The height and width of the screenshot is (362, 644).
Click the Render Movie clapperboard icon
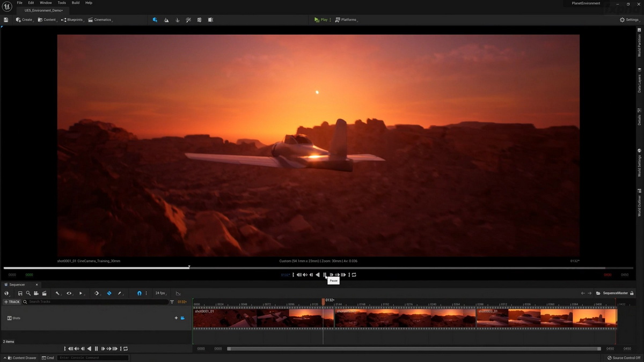point(44,293)
